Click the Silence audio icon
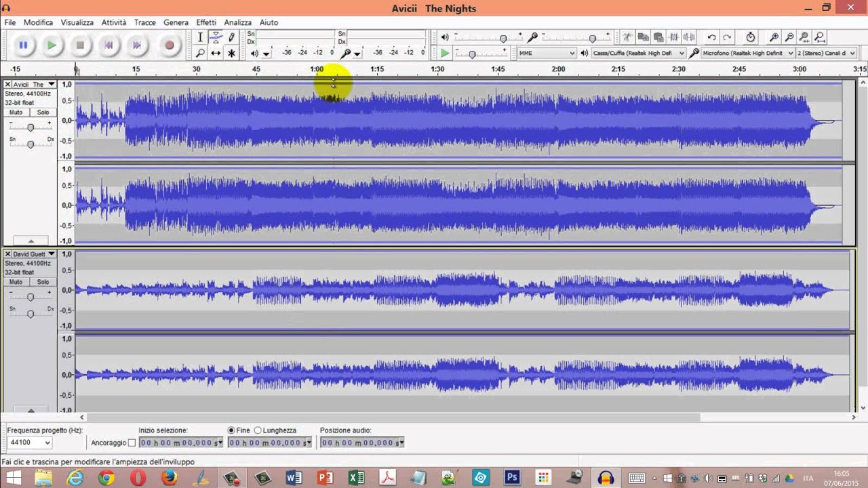Screen dimensions: 868x488 tap(688, 37)
